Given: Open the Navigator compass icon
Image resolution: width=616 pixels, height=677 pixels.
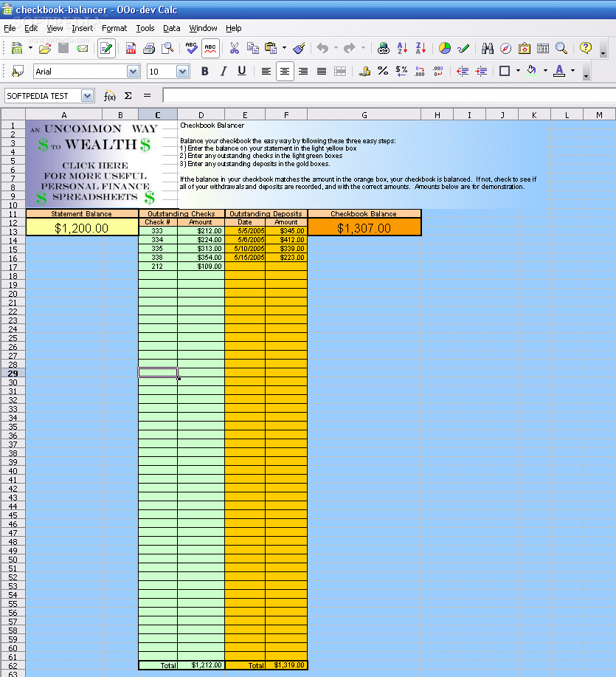Looking at the screenshot, I should point(505,48).
